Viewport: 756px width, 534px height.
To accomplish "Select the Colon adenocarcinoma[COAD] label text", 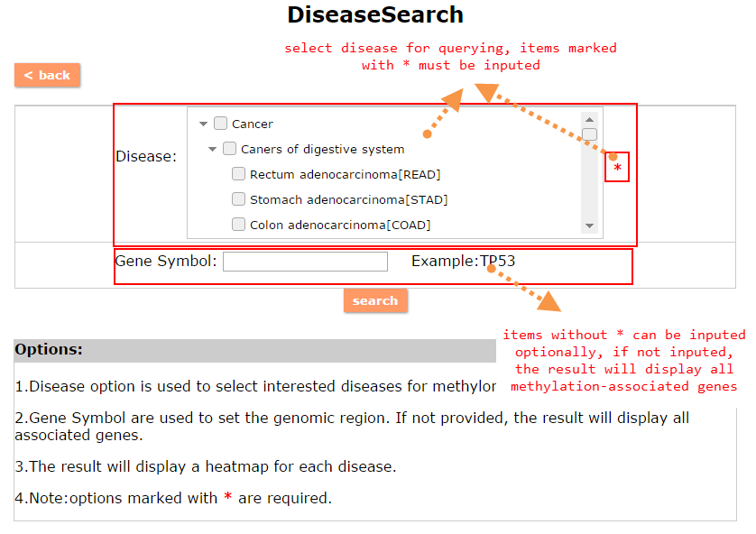I will pos(340,225).
